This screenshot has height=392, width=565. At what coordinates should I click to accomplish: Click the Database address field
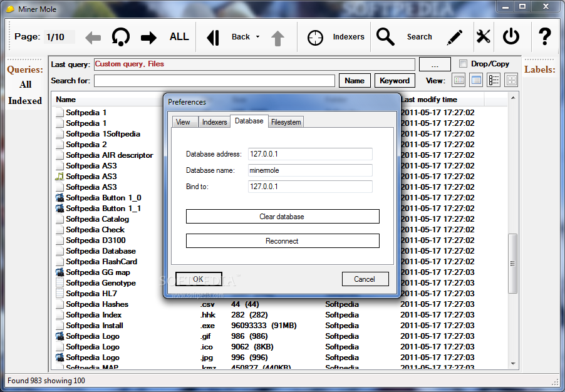(x=310, y=154)
